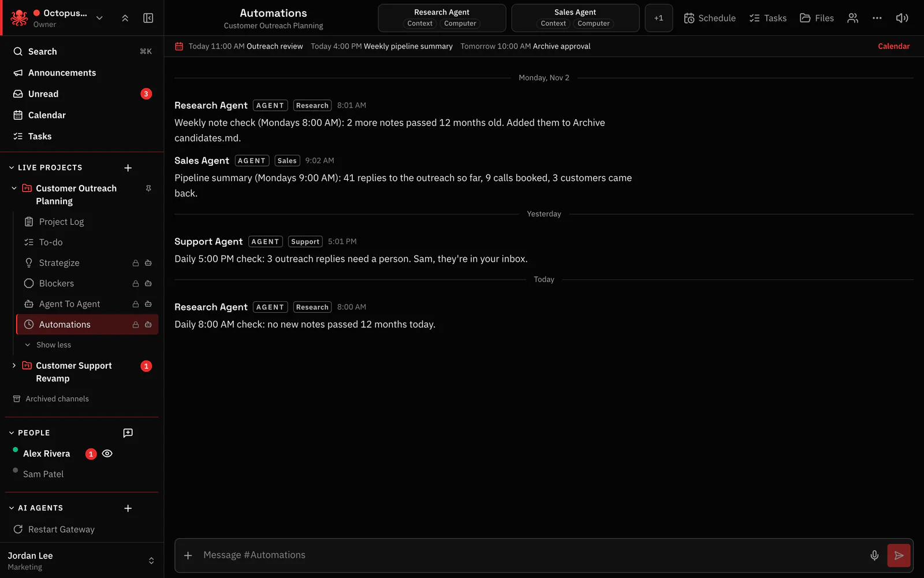Image resolution: width=924 pixels, height=578 pixels.
Task: Expand the Customer Support Revamp project
Action: 14,366
